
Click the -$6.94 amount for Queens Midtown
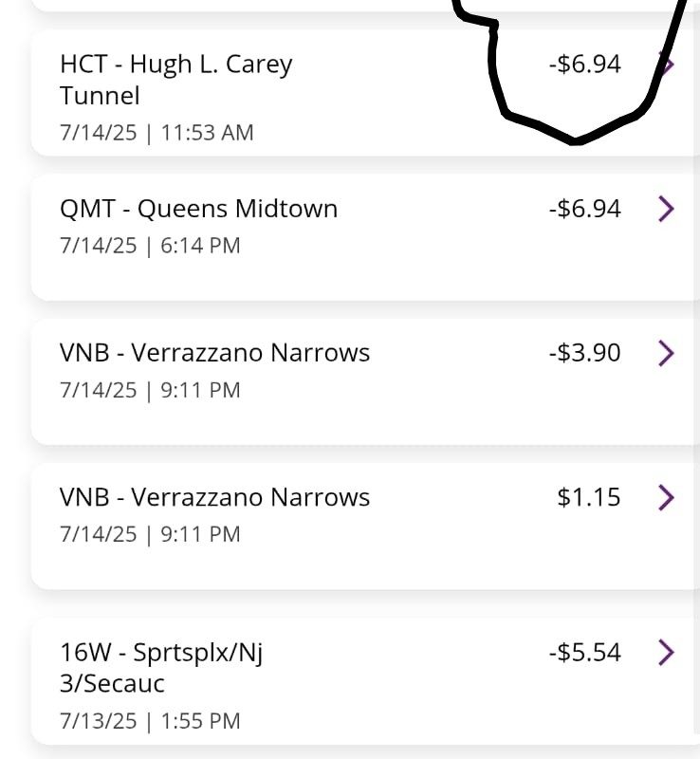(584, 209)
